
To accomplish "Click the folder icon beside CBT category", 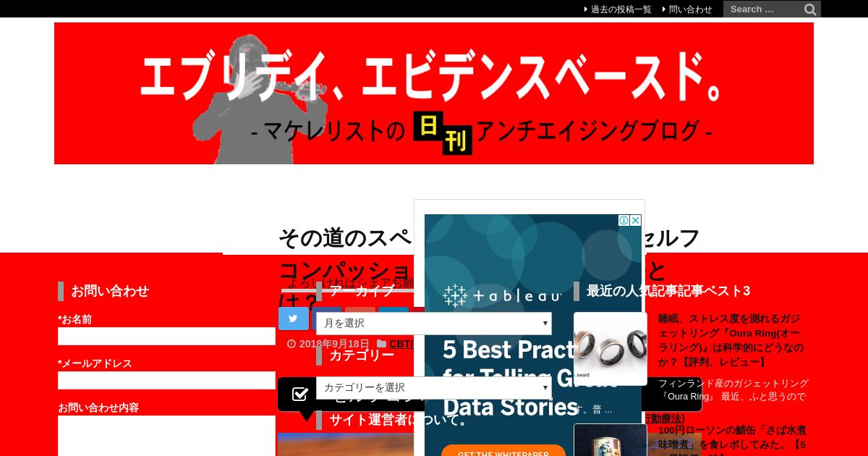I will tap(381, 345).
